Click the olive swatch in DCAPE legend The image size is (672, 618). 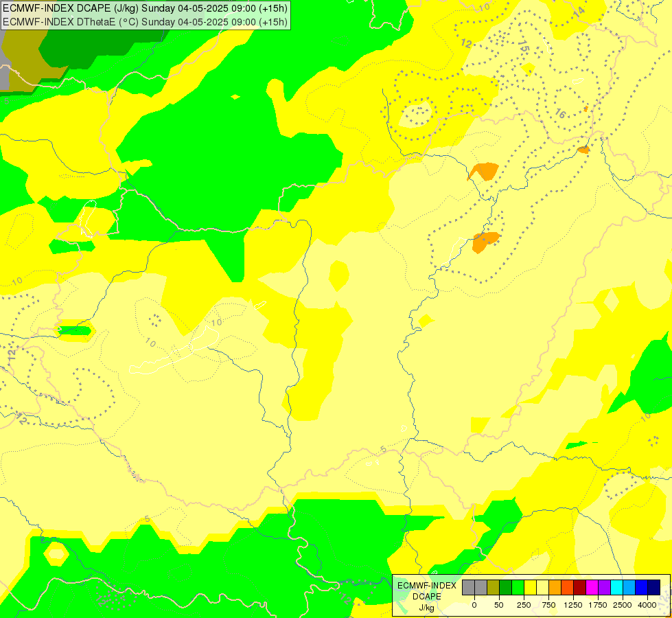(x=494, y=588)
